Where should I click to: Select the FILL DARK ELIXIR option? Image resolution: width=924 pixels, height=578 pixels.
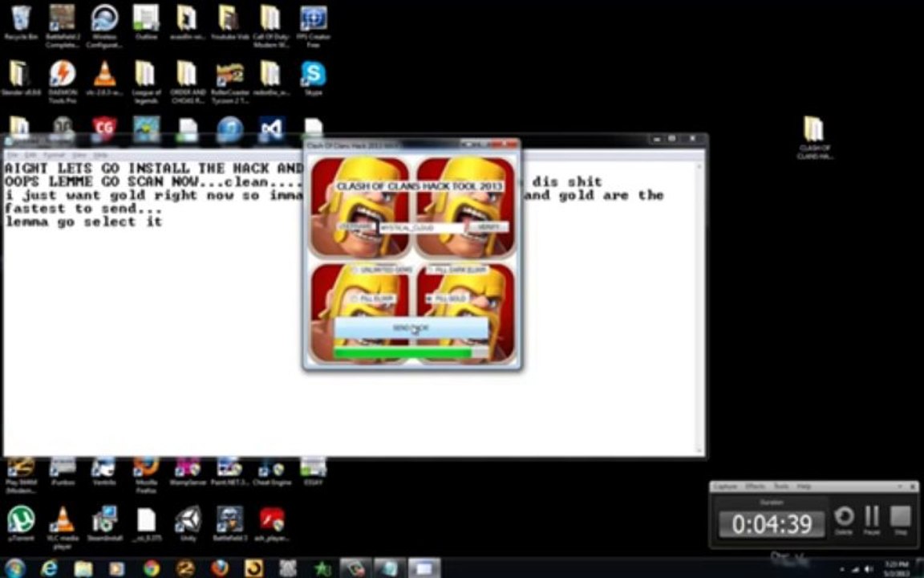[x=456, y=270]
